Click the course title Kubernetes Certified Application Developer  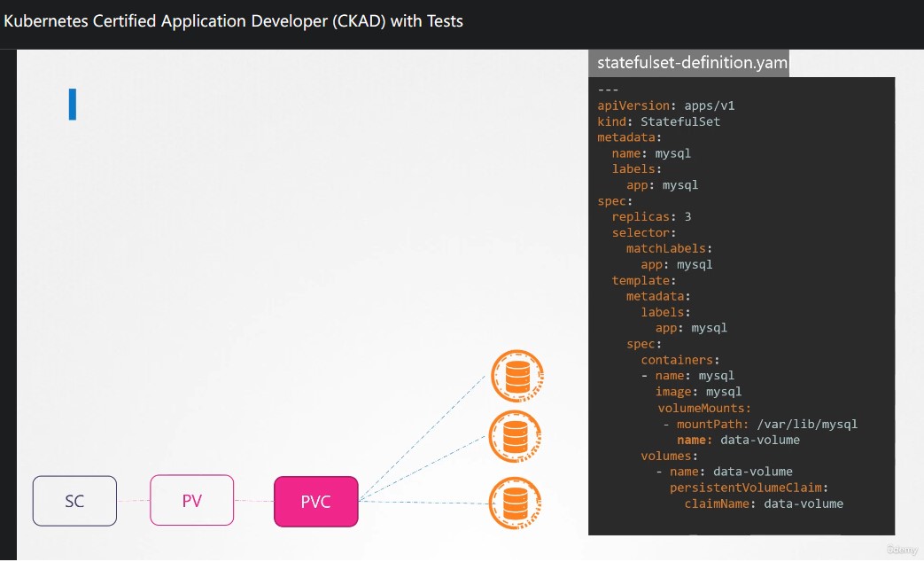click(233, 21)
